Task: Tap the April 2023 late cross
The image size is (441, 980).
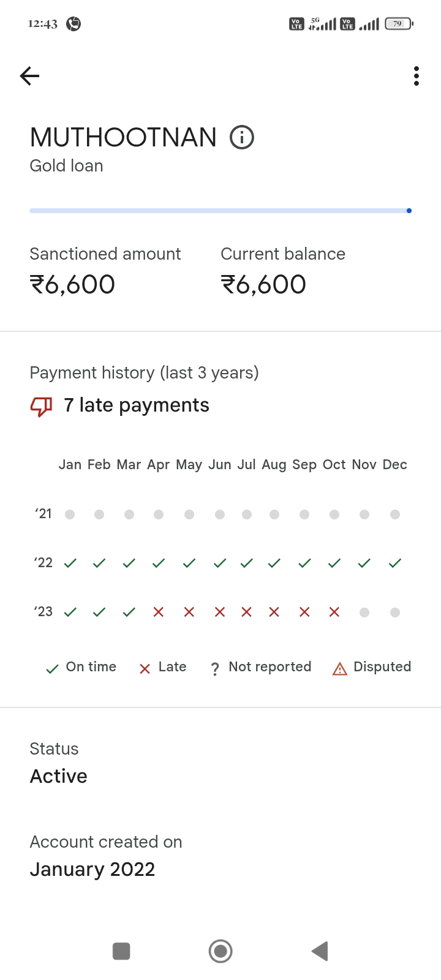Action: (x=159, y=612)
